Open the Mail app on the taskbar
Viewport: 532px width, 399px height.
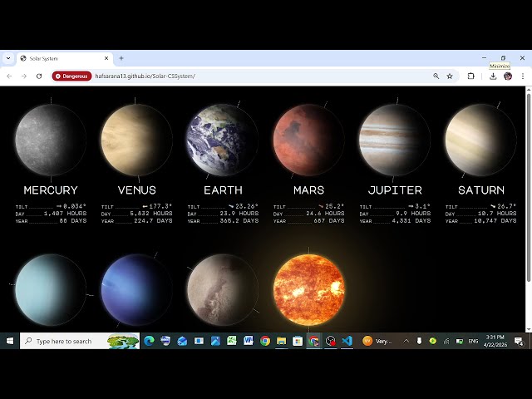tap(182, 341)
